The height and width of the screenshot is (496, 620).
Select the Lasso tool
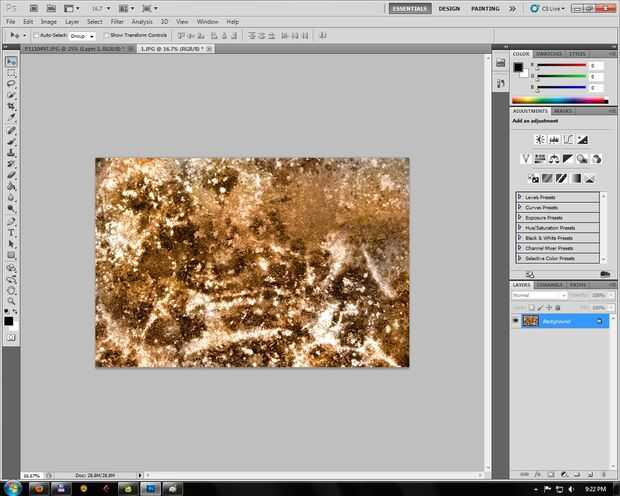11,85
